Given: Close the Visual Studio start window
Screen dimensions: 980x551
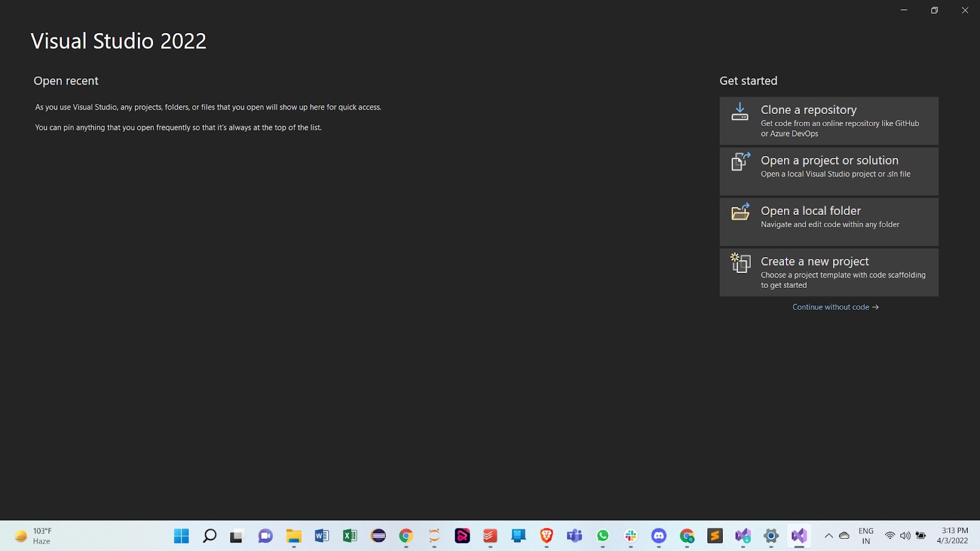Looking at the screenshot, I should [965, 10].
